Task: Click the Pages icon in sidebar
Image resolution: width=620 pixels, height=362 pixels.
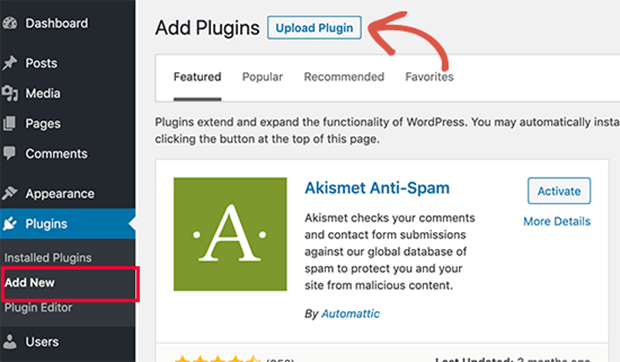Action: (9, 123)
